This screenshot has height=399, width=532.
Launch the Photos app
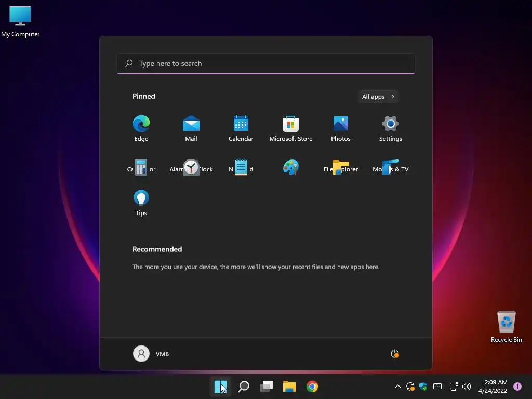(x=341, y=128)
